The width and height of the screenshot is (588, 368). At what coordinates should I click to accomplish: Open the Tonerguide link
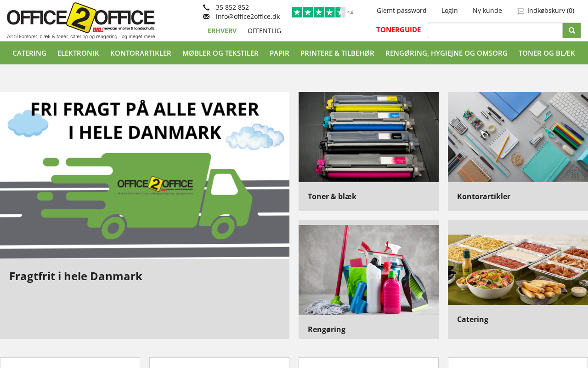click(x=398, y=30)
